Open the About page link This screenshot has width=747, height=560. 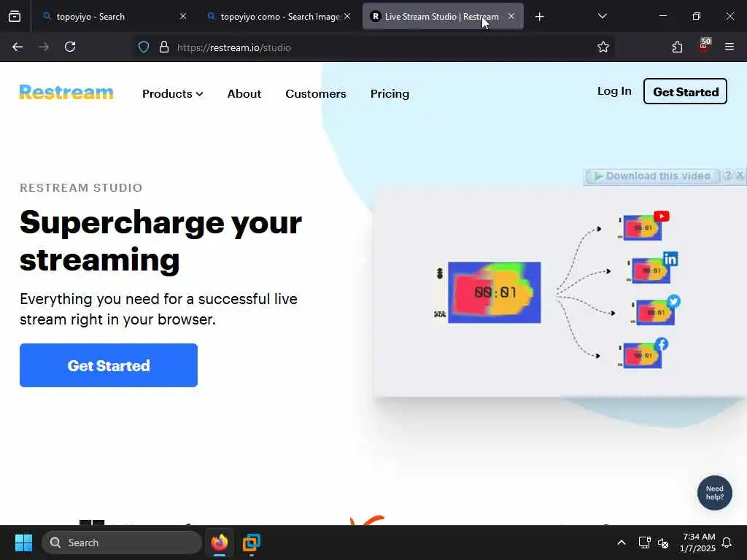point(244,94)
